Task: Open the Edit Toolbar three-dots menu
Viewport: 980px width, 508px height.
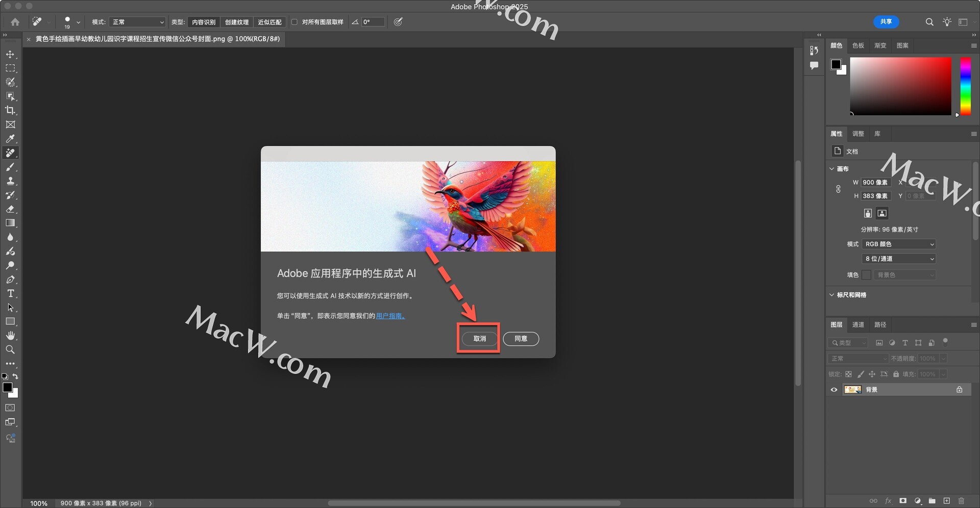Action: [x=10, y=364]
